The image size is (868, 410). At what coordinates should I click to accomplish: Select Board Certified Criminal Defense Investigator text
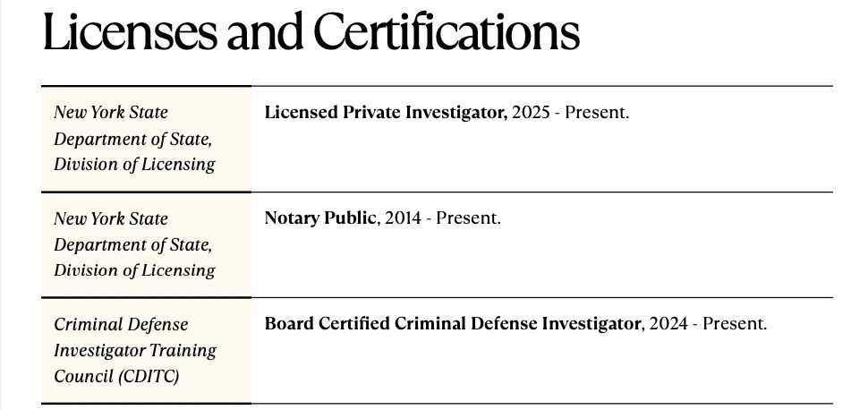click(x=453, y=323)
